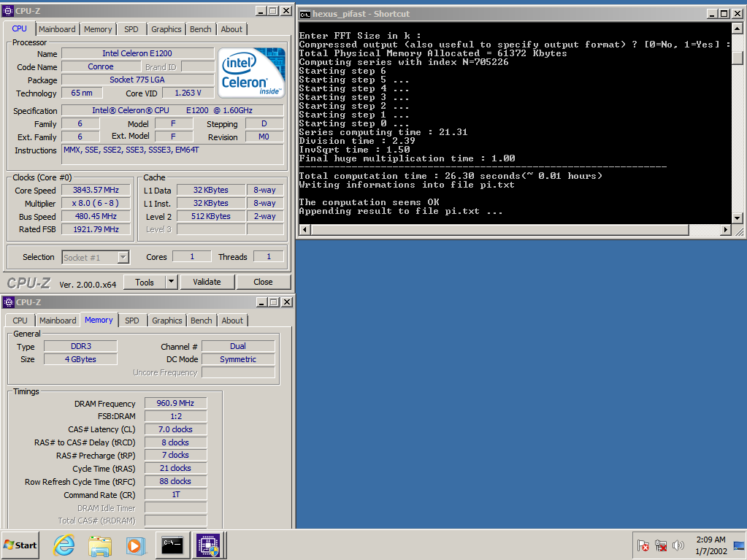Open the Socket #1 selection dropdown

click(95, 258)
